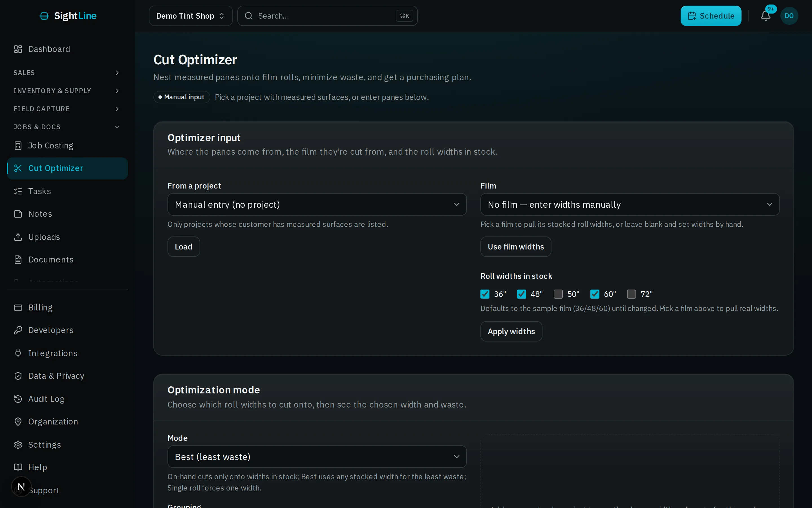Viewport: 812px width, 508px height.
Task: Open the Billing page link
Action: tap(67, 307)
